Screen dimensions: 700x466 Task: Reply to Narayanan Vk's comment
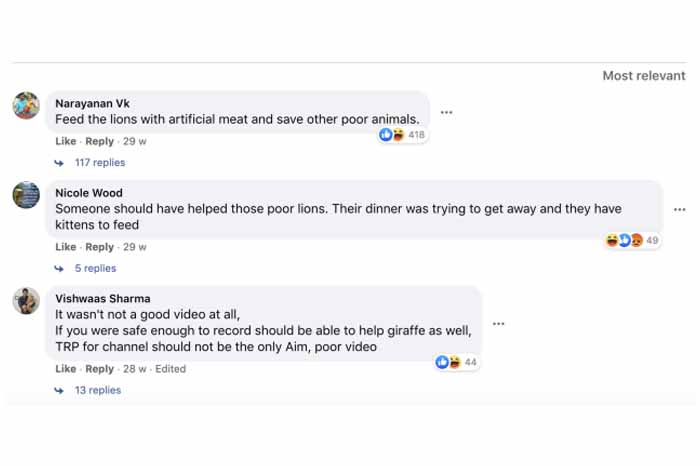pyautogui.click(x=99, y=141)
